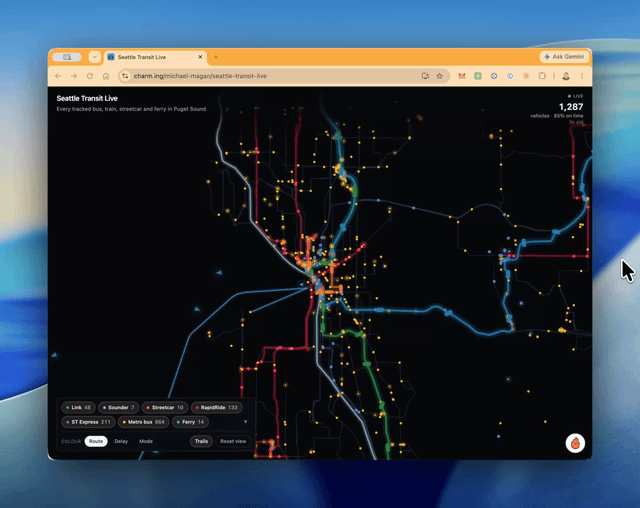Toggle the RapidRide vehicles filter
The width and height of the screenshot is (640, 508).
pos(216,408)
